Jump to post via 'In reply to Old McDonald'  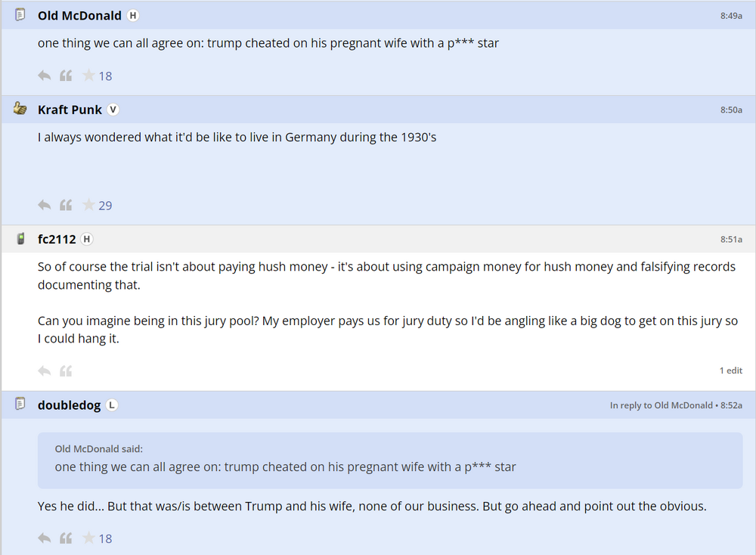[660, 405]
